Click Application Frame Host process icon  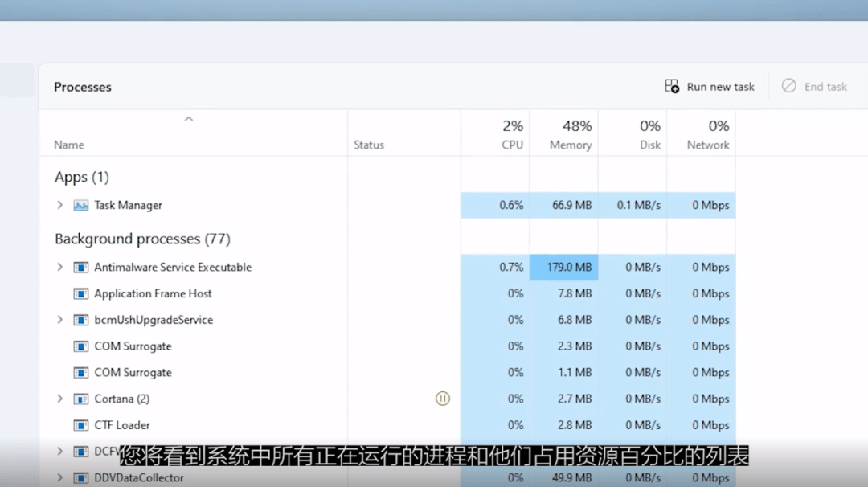[x=81, y=294]
